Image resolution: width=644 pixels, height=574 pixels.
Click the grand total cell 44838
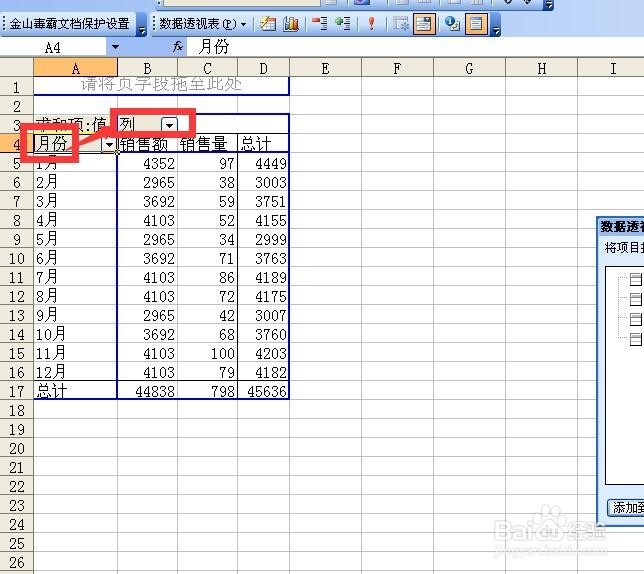(x=147, y=391)
